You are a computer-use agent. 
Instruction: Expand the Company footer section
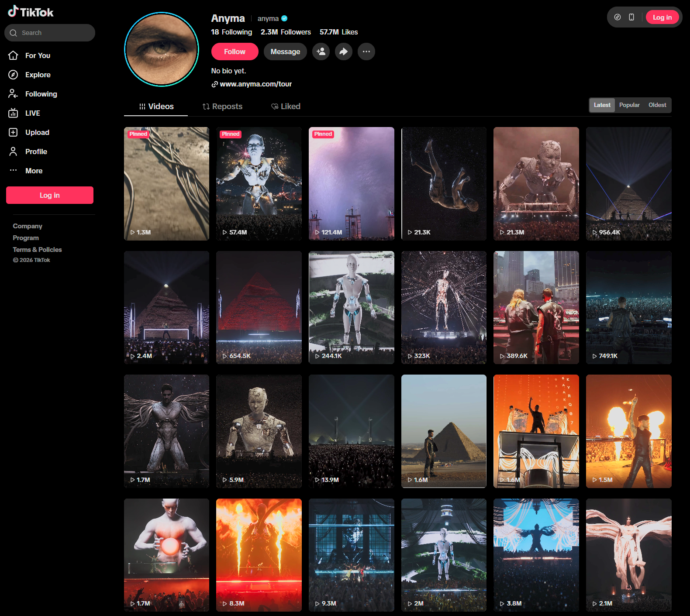coord(28,226)
